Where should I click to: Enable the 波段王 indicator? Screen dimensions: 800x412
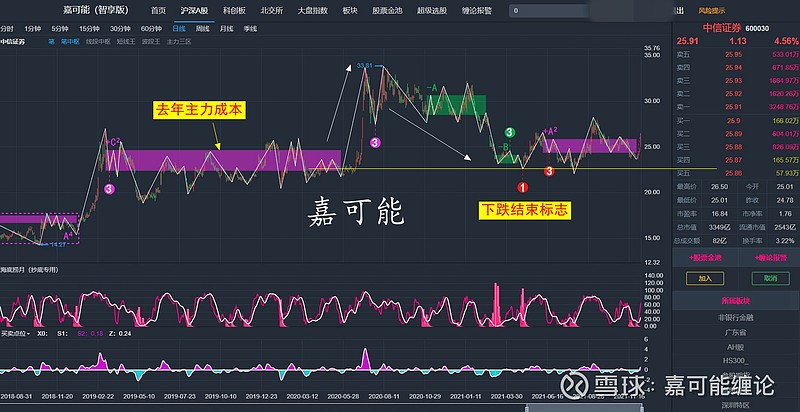point(151,42)
